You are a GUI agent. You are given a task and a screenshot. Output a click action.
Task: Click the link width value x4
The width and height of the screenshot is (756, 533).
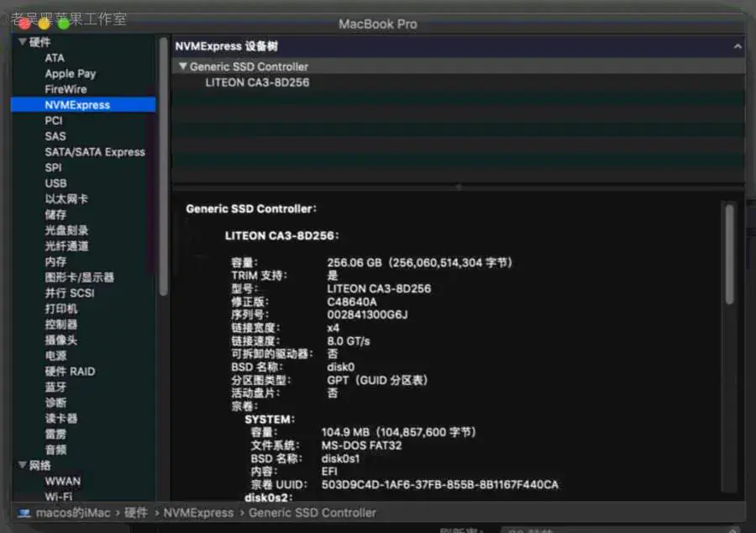[333, 328]
